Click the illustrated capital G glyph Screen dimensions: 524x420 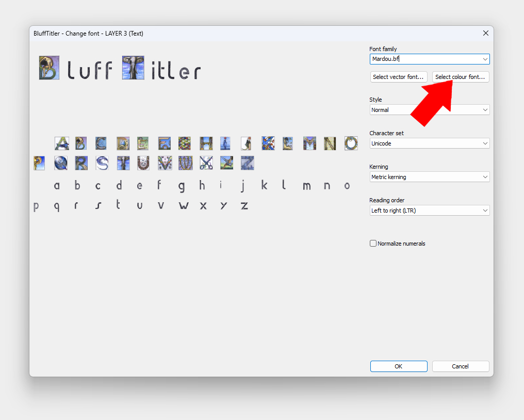[185, 143]
